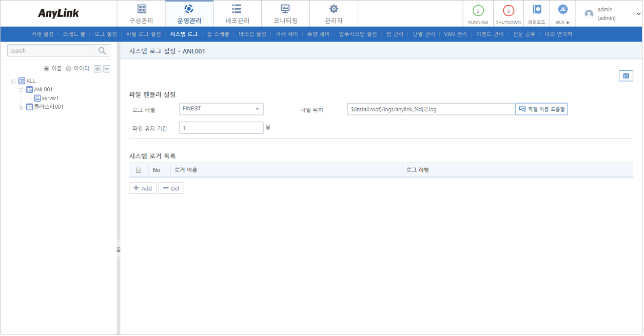Save settings with the disk icon
This screenshot has width=644, height=336.
[x=626, y=75]
